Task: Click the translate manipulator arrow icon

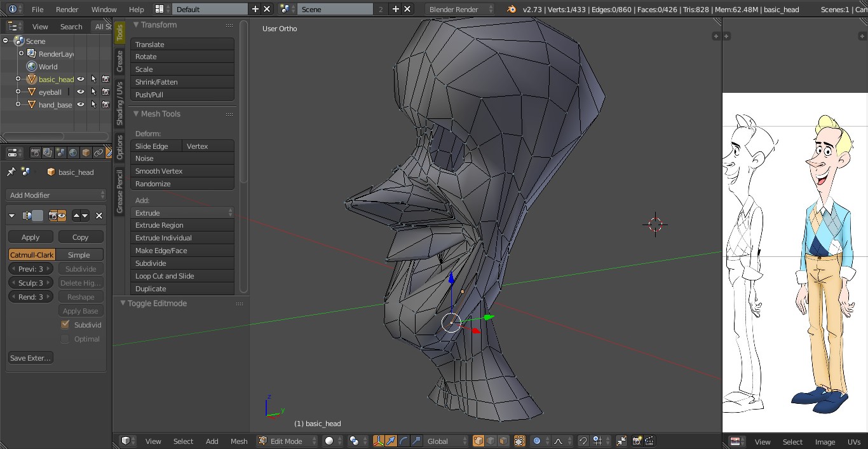Action: pyautogui.click(x=391, y=441)
